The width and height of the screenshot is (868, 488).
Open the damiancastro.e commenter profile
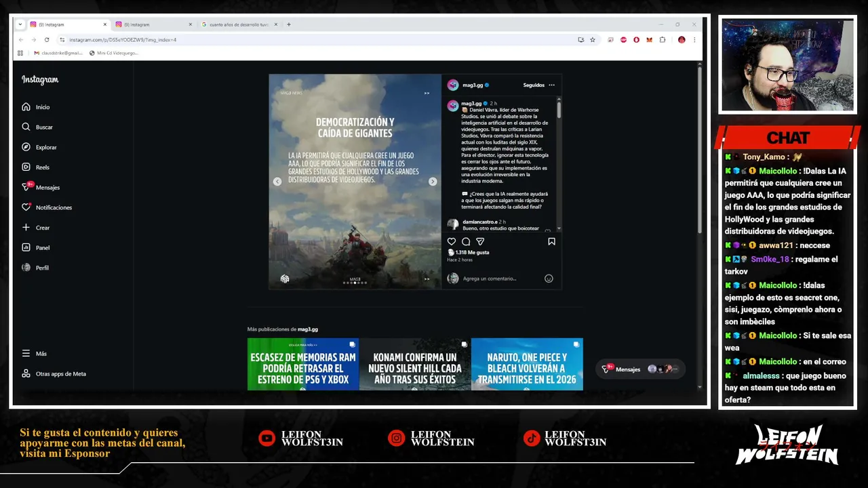pyautogui.click(x=480, y=222)
